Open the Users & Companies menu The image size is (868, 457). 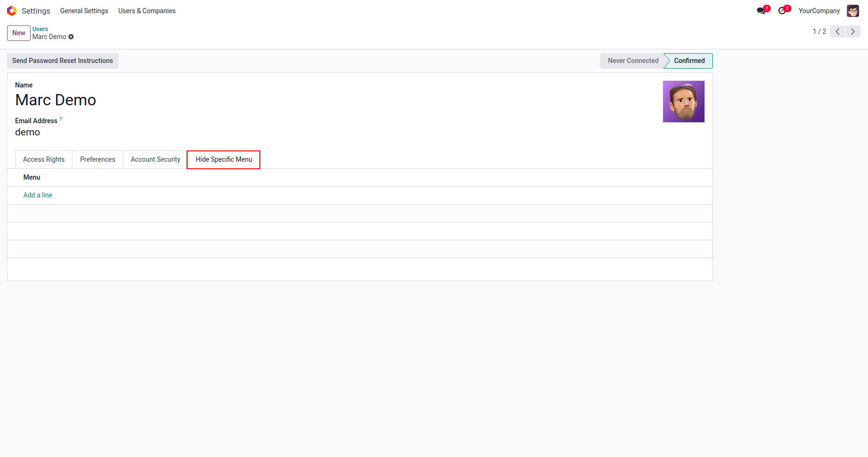pyautogui.click(x=147, y=11)
